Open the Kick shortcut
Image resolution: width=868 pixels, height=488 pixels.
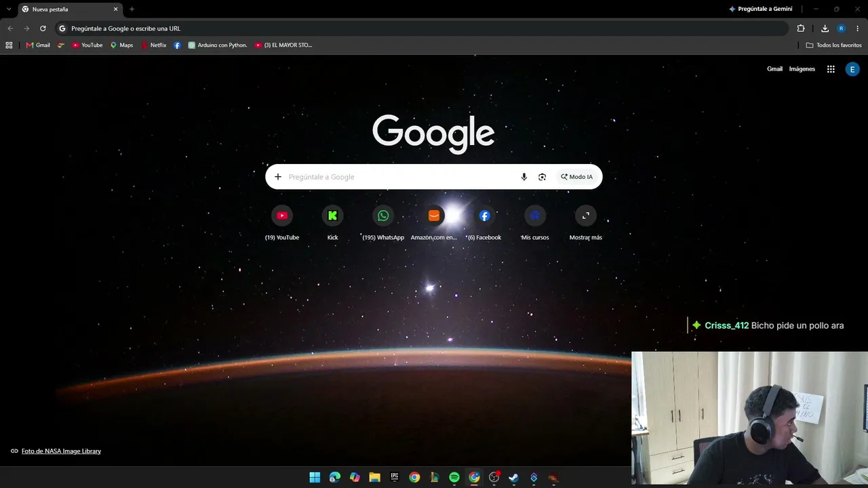click(x=332, y=223)
